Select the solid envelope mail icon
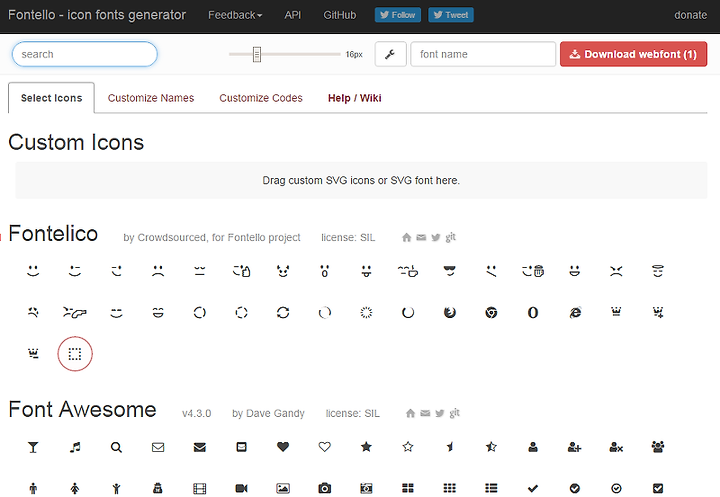The image size is (720, 497). tap(200, 447)
